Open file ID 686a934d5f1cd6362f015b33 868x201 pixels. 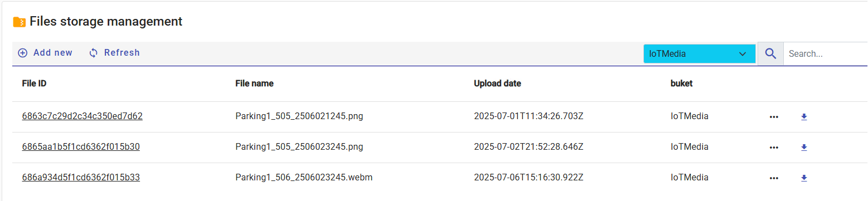[x=81, y=178]
